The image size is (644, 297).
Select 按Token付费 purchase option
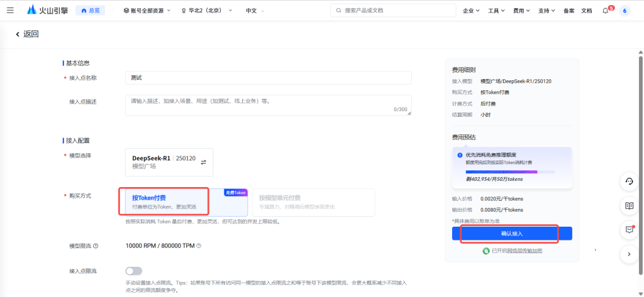(186, 202)
